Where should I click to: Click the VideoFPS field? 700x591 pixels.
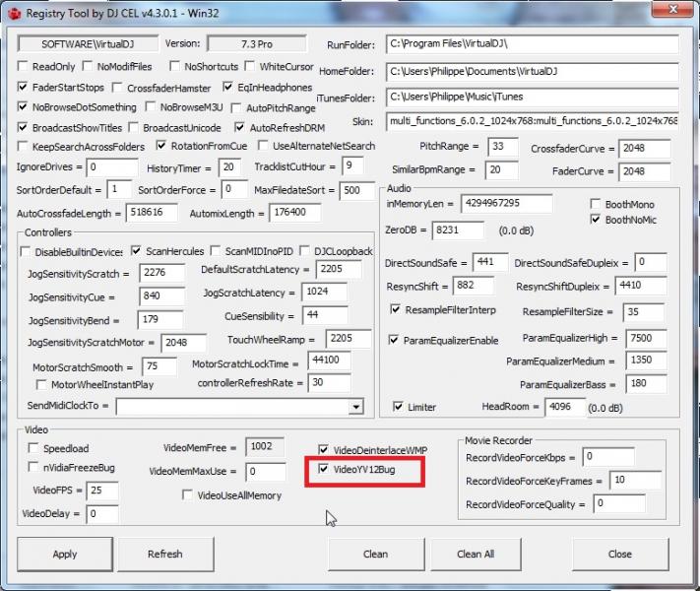102,491
